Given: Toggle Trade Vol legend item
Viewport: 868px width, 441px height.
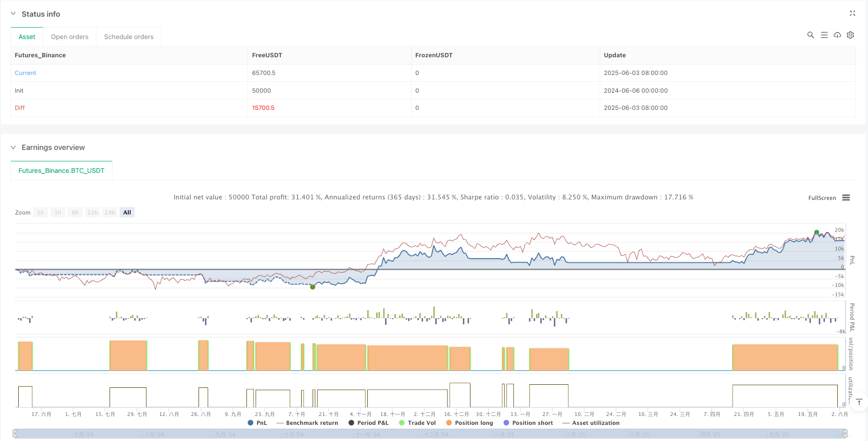Looking at the screenshot, I should tap(417, 423).
